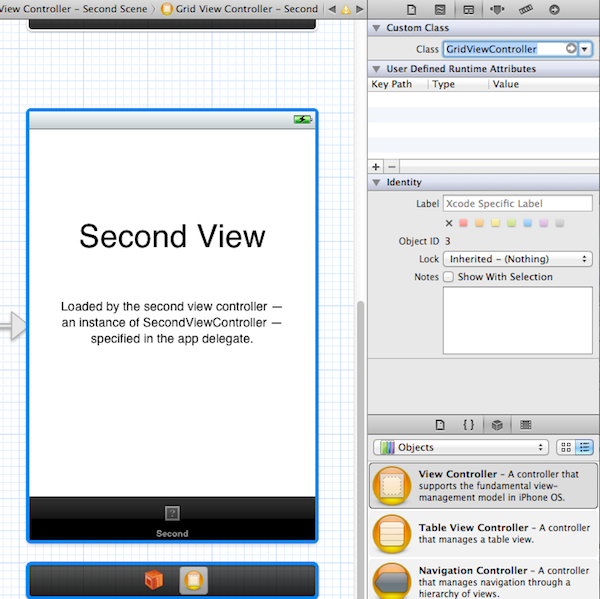This screenshot has height=599, width=600.
Task: Choose the orange label color
Action: [479, 223]
